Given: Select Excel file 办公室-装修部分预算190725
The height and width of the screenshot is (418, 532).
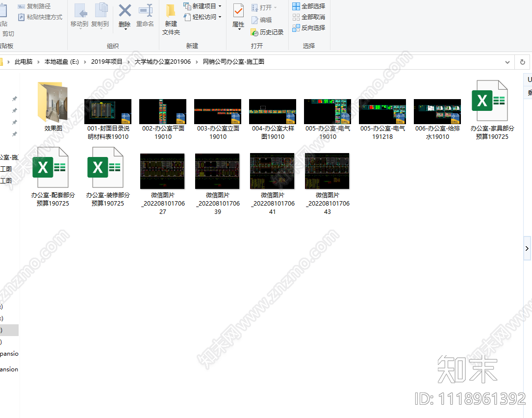Looking at the screenshot, I should (108, 177).
